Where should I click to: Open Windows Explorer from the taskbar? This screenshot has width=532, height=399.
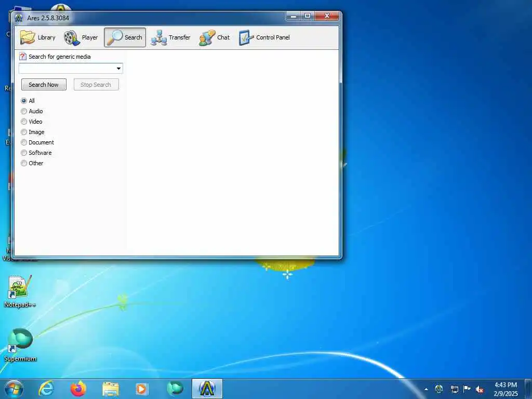[111, 389]
